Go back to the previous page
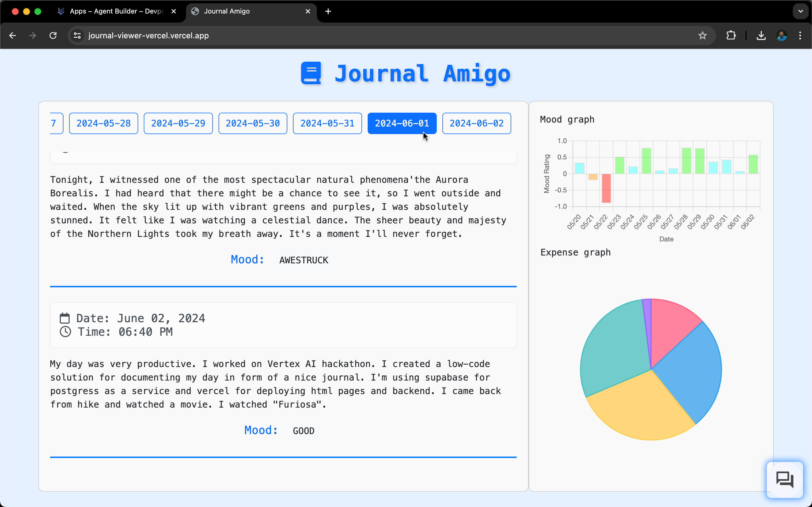The height and width of the screenshot is (507, 812). tap(13, 35)
